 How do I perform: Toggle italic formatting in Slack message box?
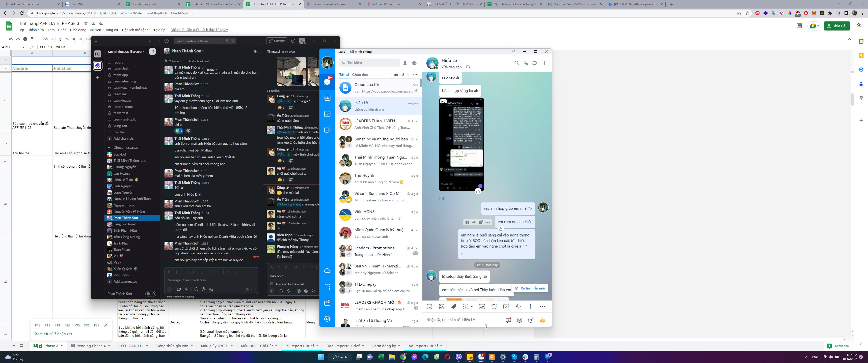(x=177, y=272)
